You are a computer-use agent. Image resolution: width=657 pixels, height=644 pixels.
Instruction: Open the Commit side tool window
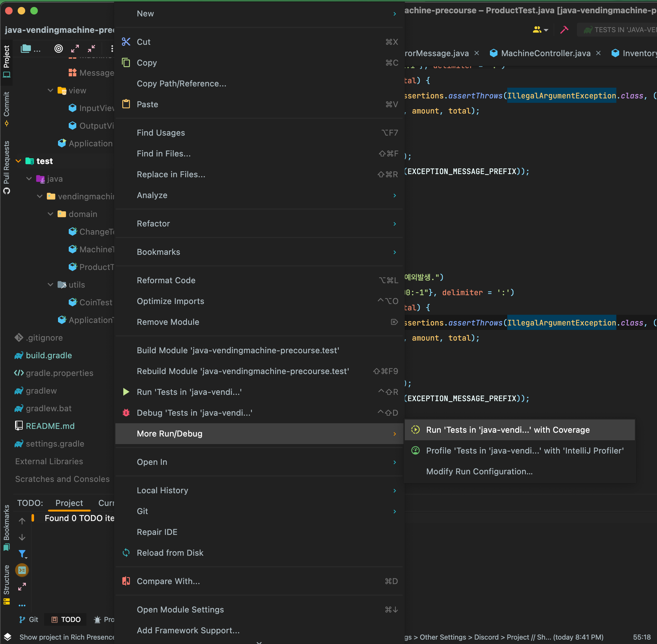tap(6, 108)
